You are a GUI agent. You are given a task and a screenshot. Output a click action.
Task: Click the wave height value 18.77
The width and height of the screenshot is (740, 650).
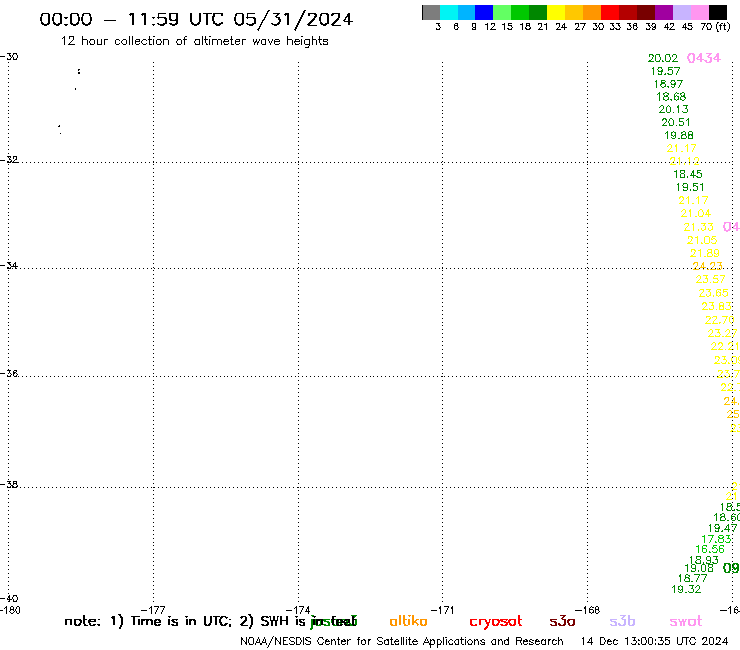(692, 578)
